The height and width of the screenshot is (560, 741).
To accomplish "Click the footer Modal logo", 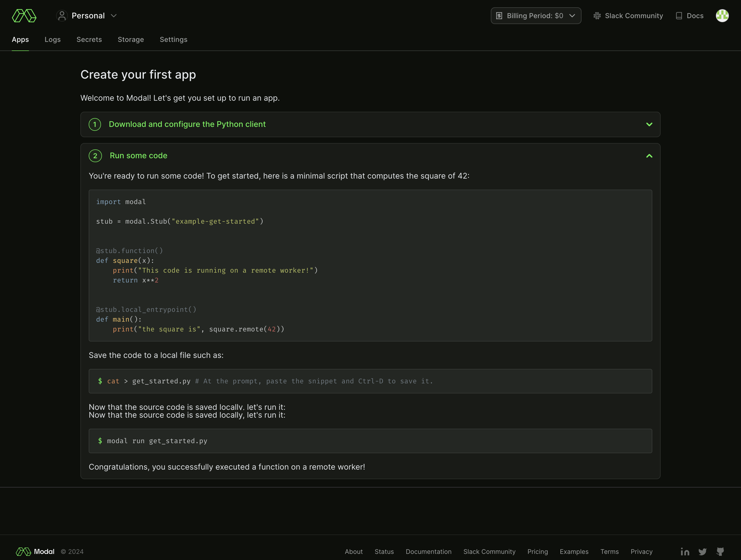I will pyautogui.click(x=35, y=551).
